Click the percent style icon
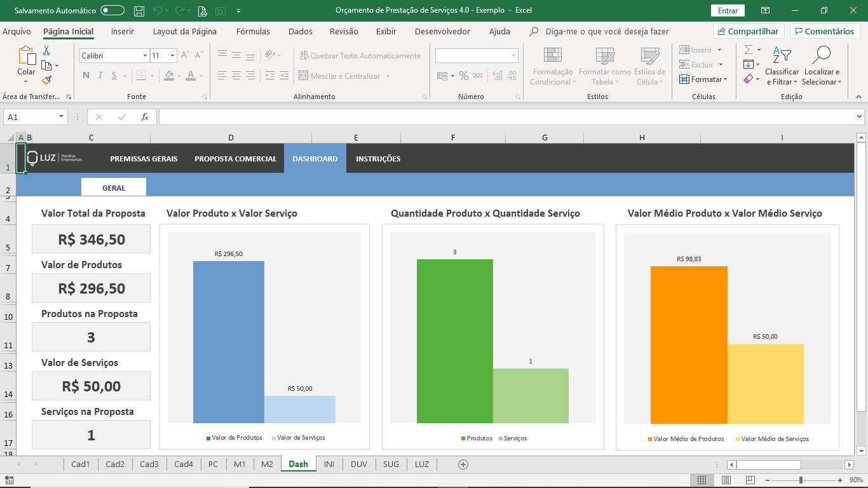Viewport: 868px width, 488px height. pyautogui.click(x=464, y=76)
